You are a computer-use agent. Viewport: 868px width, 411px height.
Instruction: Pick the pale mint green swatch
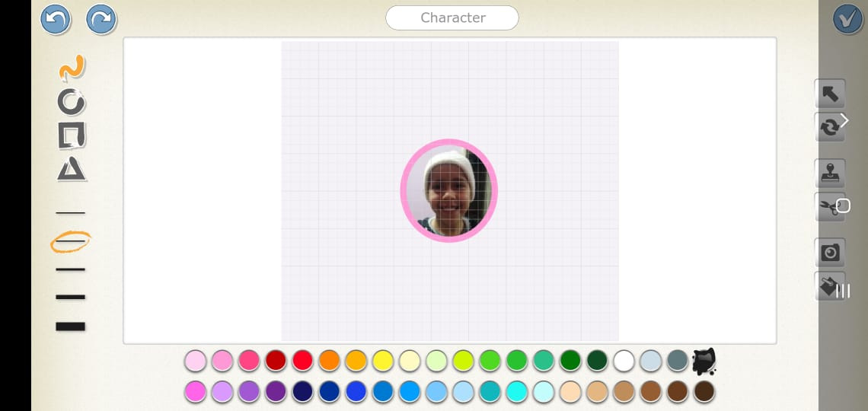click(436, 361)
